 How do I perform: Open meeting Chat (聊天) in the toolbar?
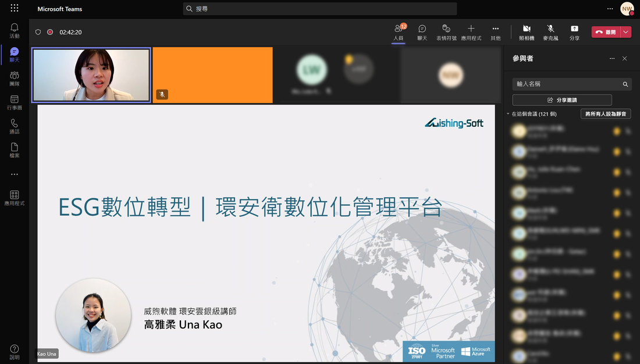coord(422,33)
